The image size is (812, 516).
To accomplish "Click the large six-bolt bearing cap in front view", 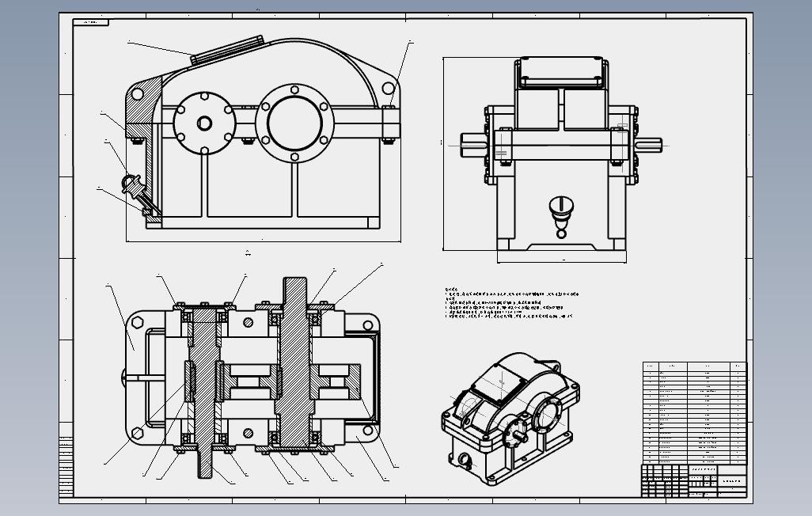I will [x=294, y=123].
